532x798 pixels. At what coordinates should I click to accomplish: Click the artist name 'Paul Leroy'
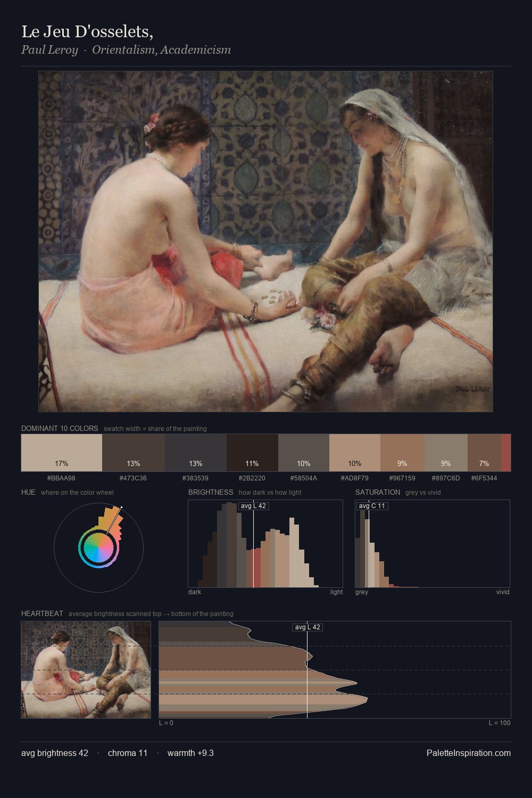[49, 50]
